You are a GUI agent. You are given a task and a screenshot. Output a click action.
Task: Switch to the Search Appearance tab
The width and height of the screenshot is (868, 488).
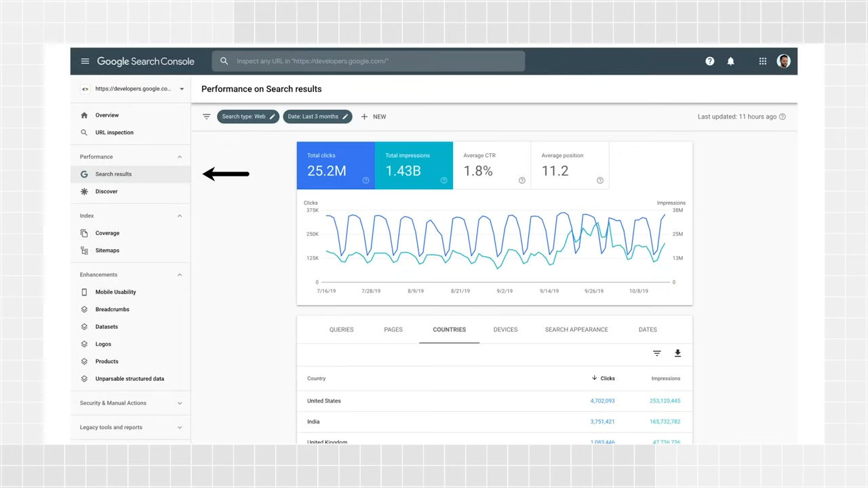pyautogui.click(x=576, y=329)
